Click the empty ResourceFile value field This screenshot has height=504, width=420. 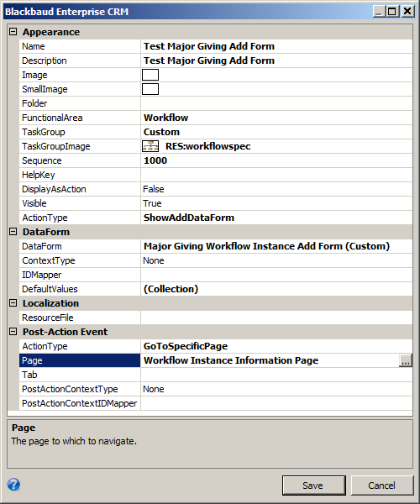point(276,318)
